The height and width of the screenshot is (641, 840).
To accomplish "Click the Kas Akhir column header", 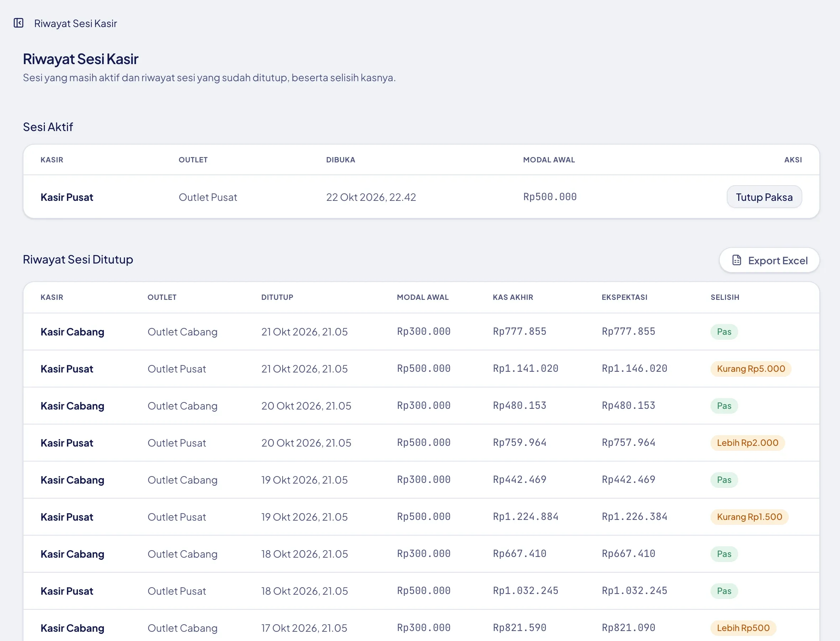I will pos(513,297).
